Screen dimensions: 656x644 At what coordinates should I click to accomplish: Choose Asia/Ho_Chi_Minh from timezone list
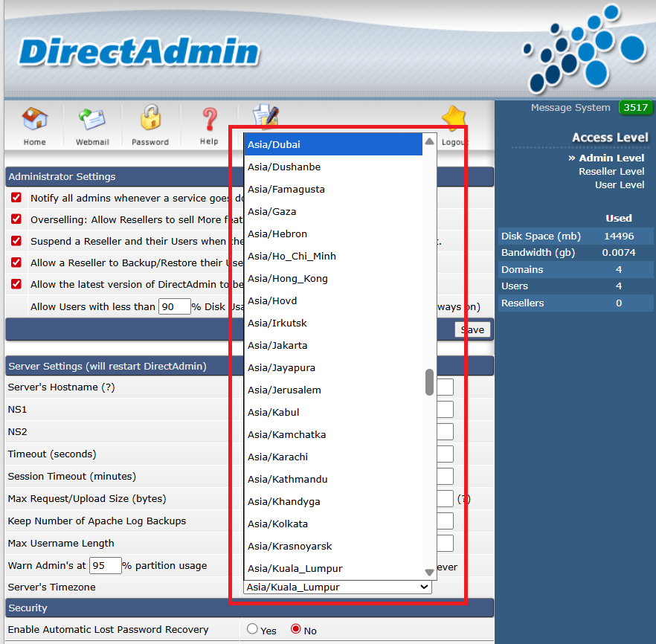[333, 256]
